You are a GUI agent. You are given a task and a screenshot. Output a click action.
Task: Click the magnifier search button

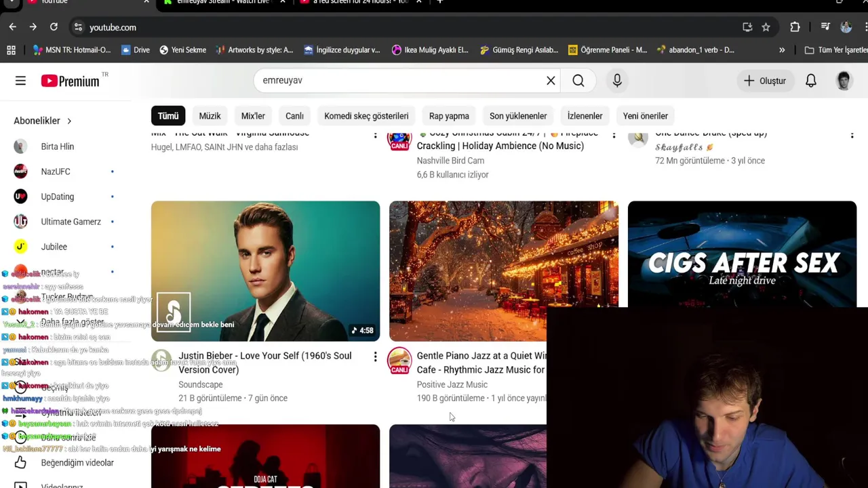coord(578,81)
